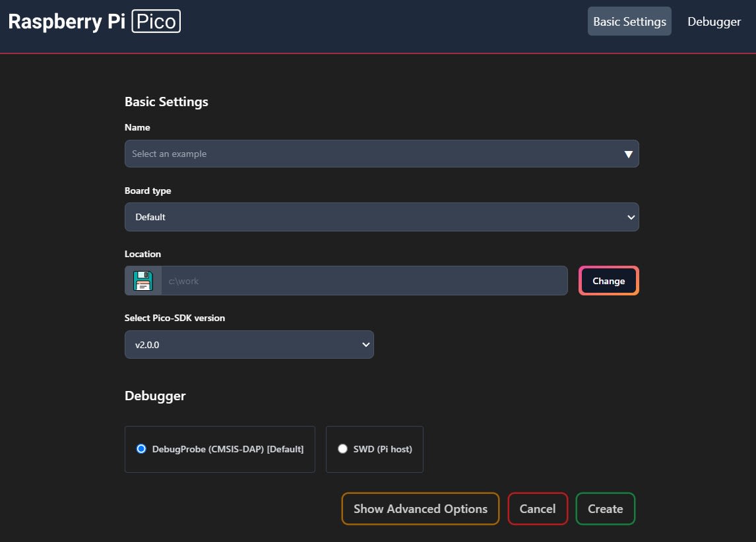Image resolution: width=756 pixels, height=542 pixels.
Task: Focus the Select an example name field
Action: pos(382,154)
